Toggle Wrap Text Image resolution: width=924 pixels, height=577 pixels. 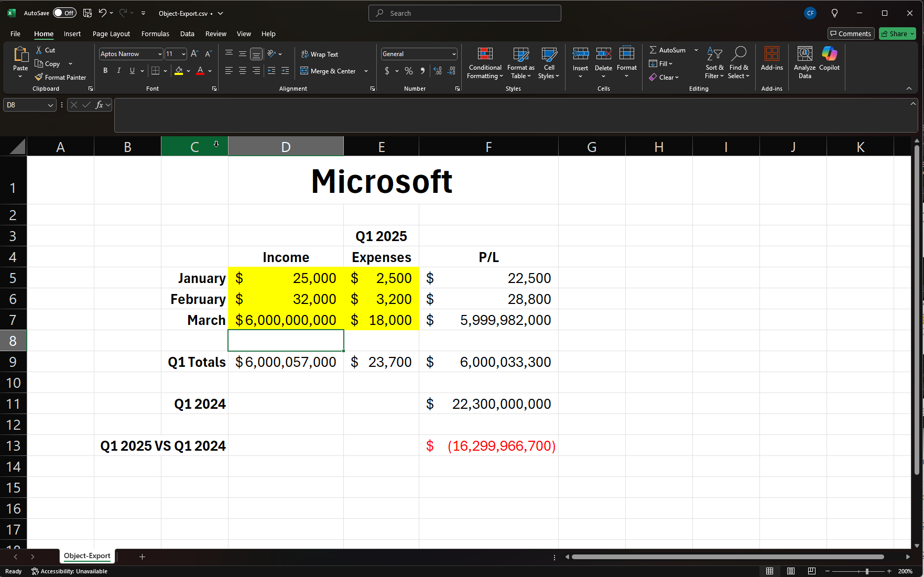(x=320, y=54)
